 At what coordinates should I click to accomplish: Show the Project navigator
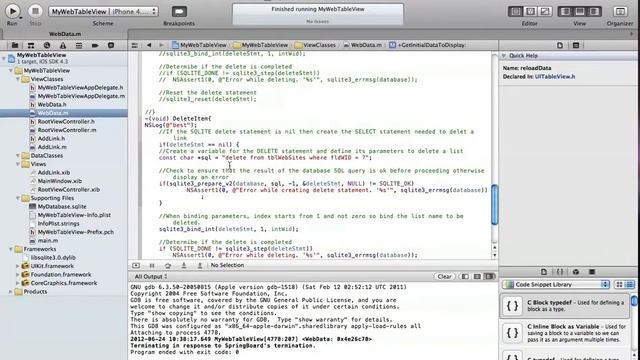click(x=15, y=45)
